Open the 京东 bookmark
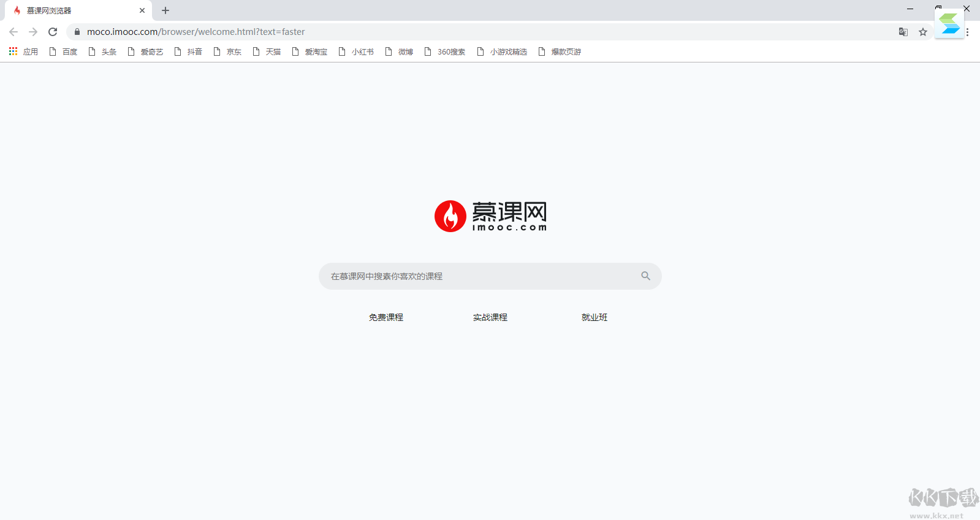Image resolution: width=980 pixels, height=520 pixels. click(x=227, y=52)
